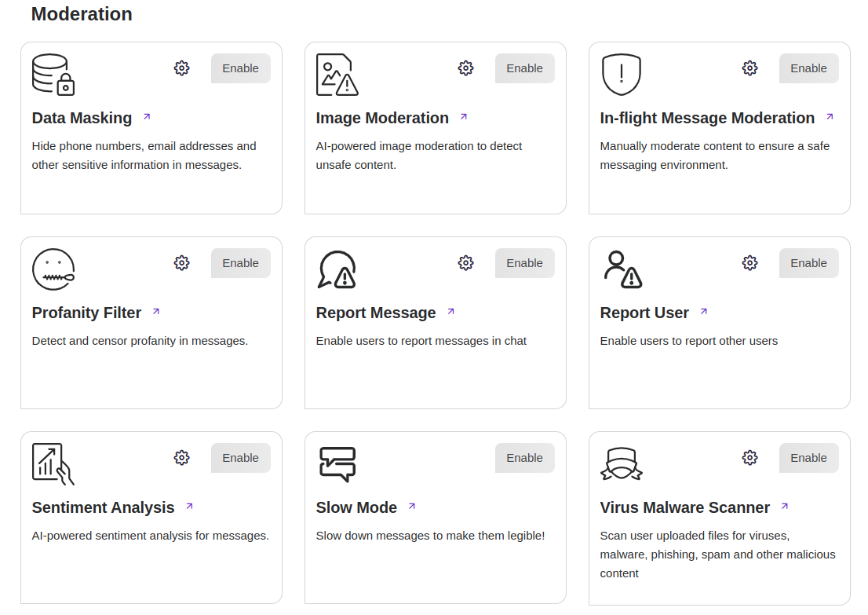Image resolution: width=868 pixels, height=615 pixels.
Task: Open Profanity Filter settings gear
Action: [182, 263]
